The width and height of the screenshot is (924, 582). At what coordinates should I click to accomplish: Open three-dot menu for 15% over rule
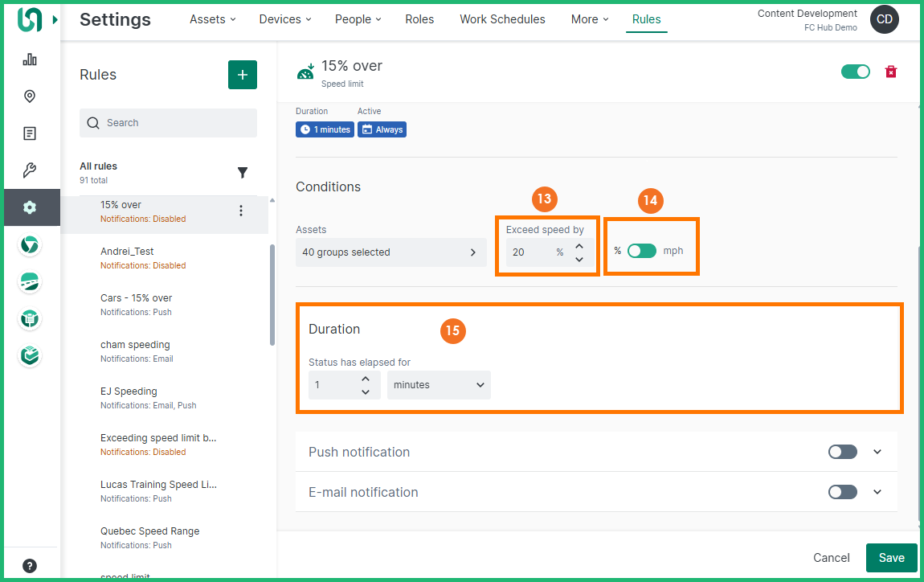point(241,211)
